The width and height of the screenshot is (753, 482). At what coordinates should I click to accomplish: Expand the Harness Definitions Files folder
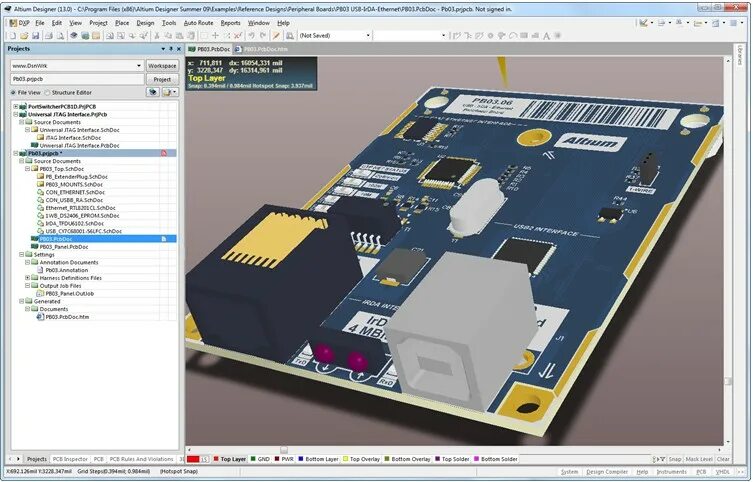(27, 278)
